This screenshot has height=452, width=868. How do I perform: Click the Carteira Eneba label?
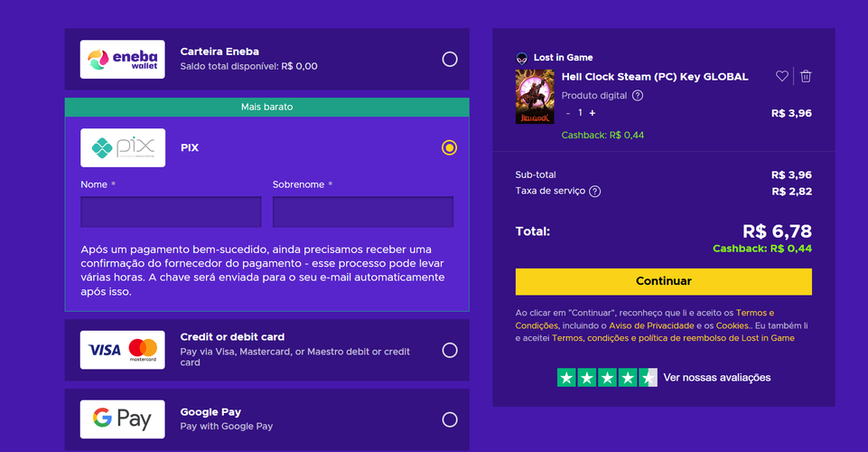[x=219, y=52]
